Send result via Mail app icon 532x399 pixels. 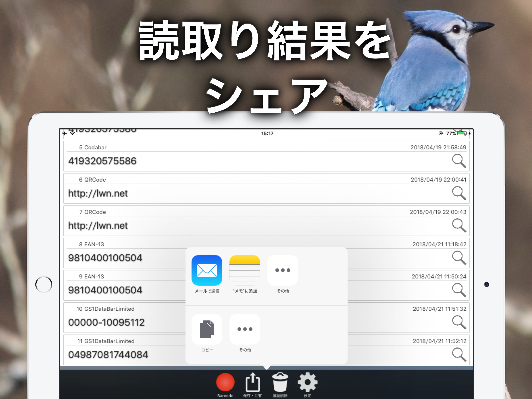pyautogui.click(x=207, y=270)
